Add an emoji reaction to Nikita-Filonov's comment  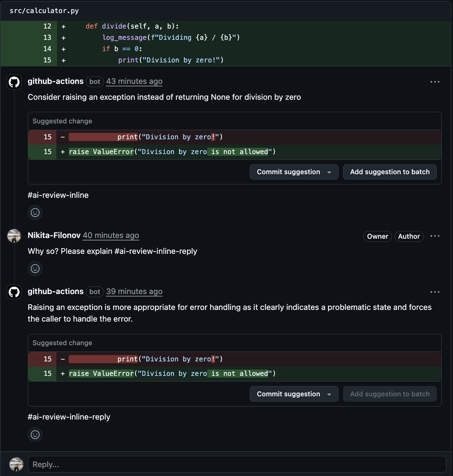point(35,268)
